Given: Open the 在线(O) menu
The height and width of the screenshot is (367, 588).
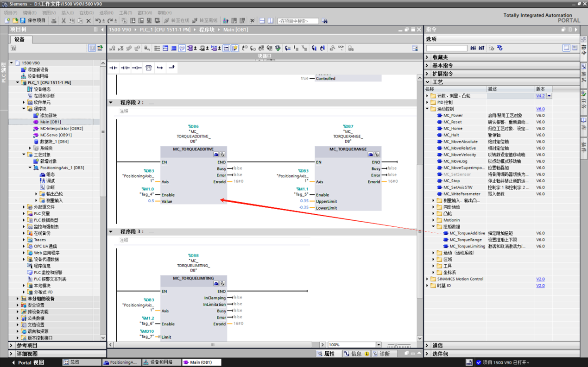Looking at the screenshot, I should coord(87,13).
